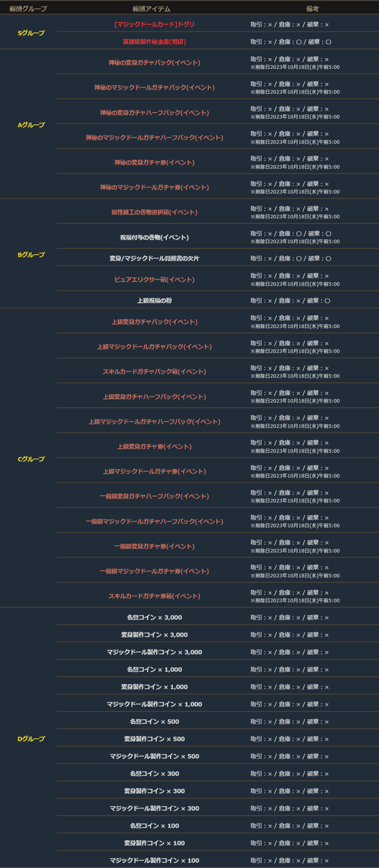Select 変身/マジックドール覚醒書の欠片 item
The width and height of the screenshot is (379, 868).
pyautogui.click(x=154, y=258)
